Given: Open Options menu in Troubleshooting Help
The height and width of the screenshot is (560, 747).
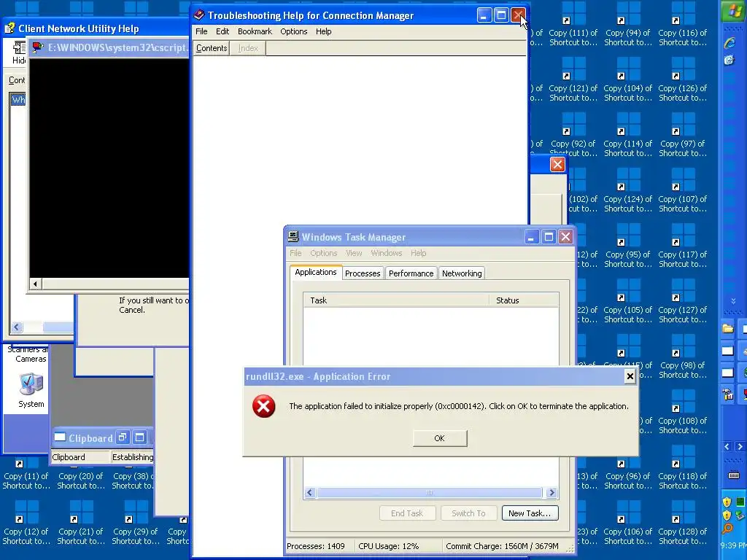Looking at the screenshot, I should point(293,31).
